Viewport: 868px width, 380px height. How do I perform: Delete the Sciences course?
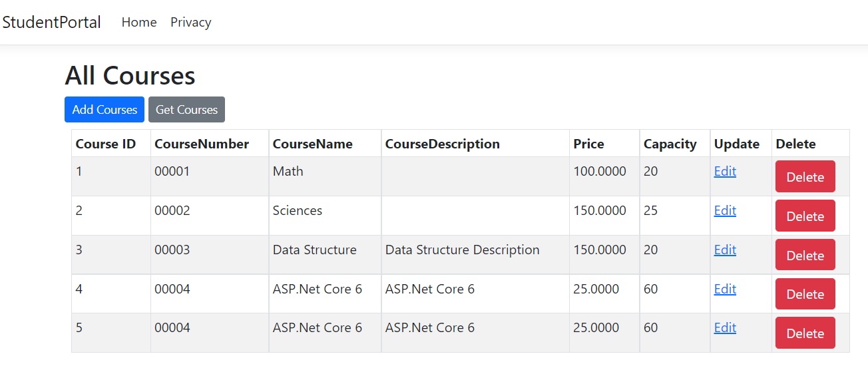point(805,216)
